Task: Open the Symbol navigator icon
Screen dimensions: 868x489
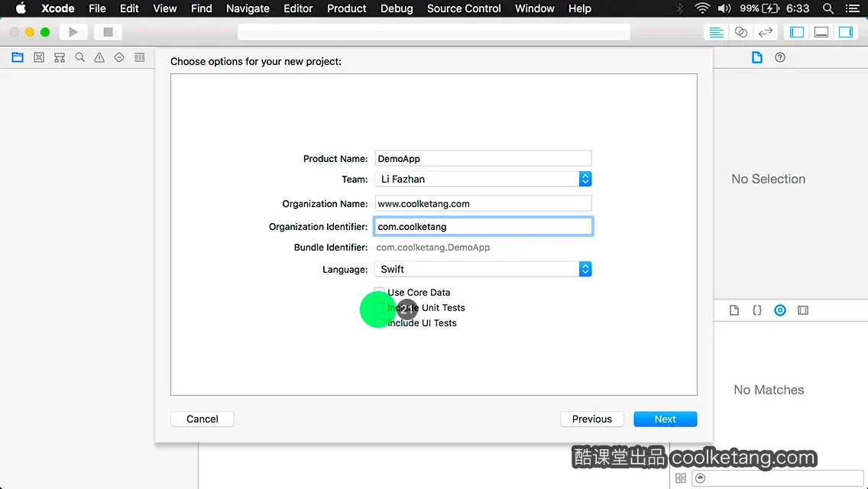Action: [x=60, y=57]
